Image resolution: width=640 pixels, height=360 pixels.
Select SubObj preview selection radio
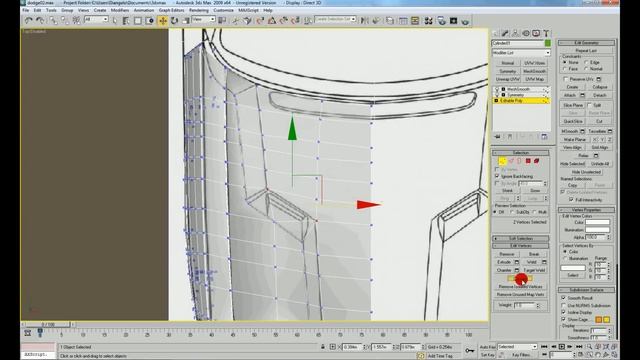pyautogui.click(x=512, y=212)
